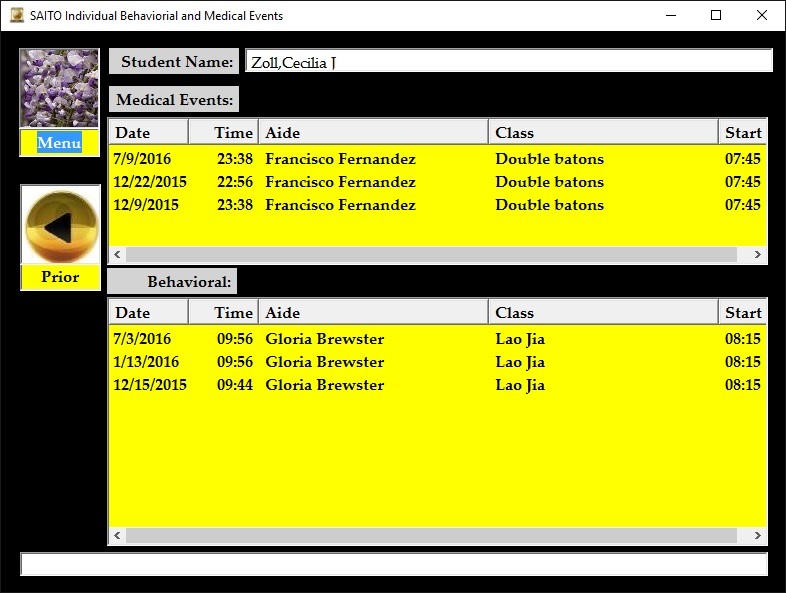786x593 pixels.
Task: Click the empty status field at bottom
Action: click(393, 564)
